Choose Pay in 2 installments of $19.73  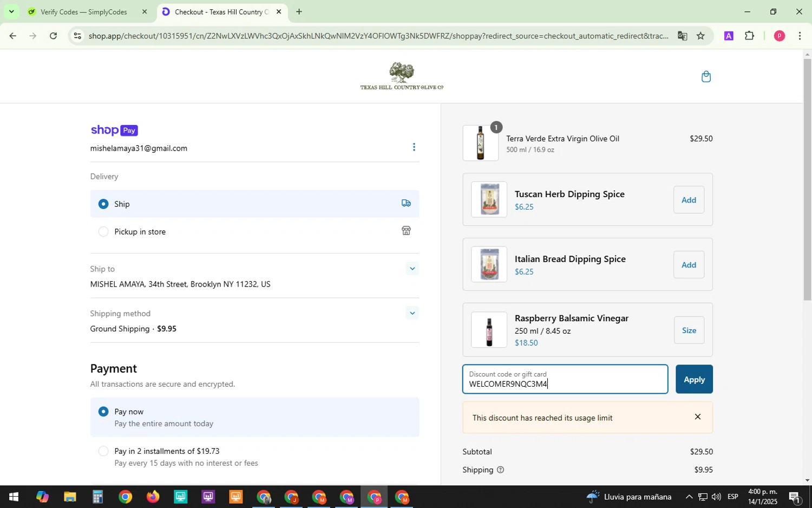click(x=254, y=457)
